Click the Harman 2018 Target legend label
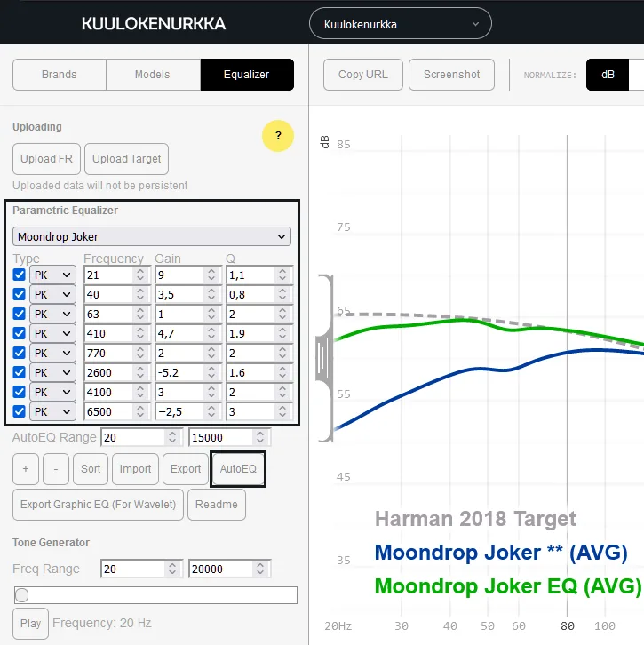The height and width of the screenshot is (645, 644). tap(476, 519)
